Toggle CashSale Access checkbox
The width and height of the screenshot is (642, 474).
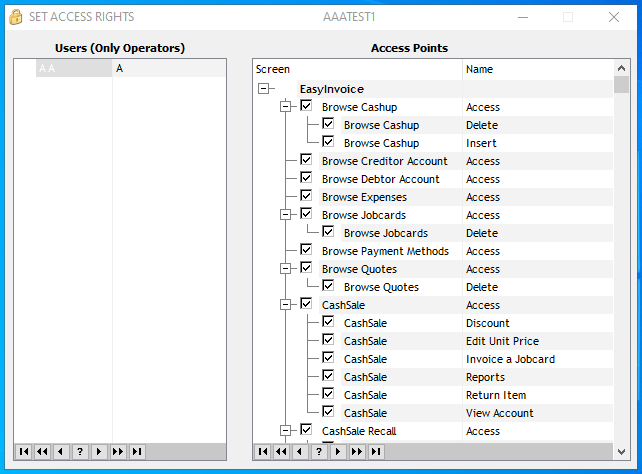point(306,304)
